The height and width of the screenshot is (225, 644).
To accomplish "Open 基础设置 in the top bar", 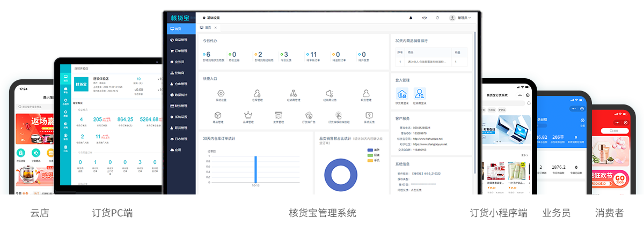I will coord(211,18).
